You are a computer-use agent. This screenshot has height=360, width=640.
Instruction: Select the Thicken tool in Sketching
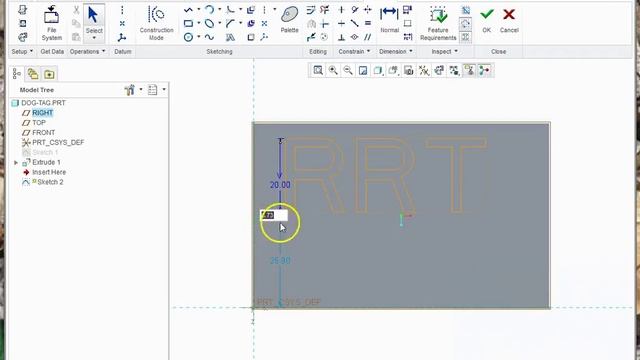pyautogui.click(x=251, y=23)
